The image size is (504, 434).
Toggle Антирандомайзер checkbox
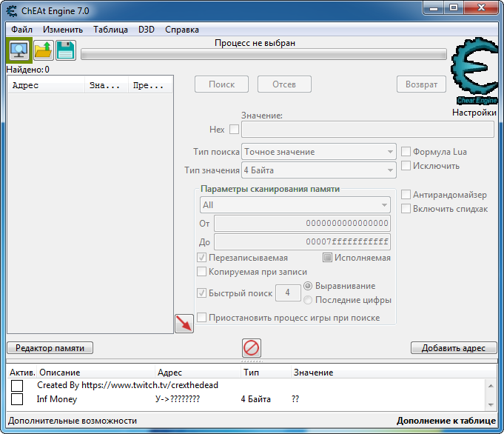click(x=406, y=195)
